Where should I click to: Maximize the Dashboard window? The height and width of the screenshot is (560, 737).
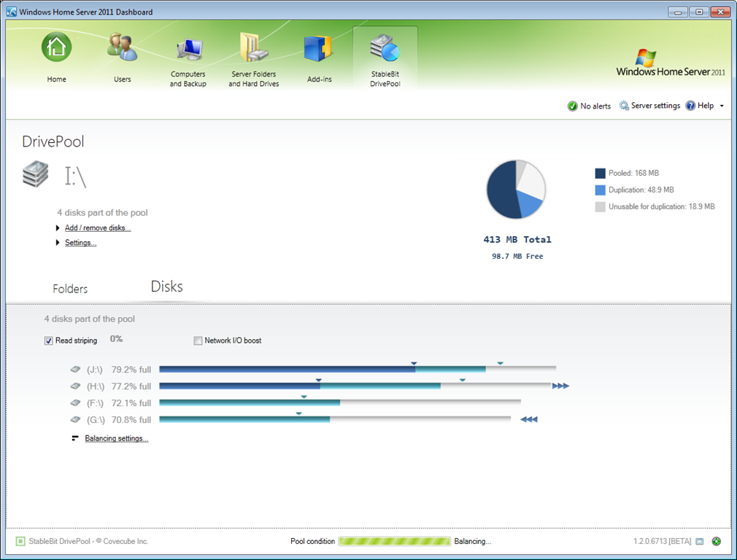[x=699, y=12]
